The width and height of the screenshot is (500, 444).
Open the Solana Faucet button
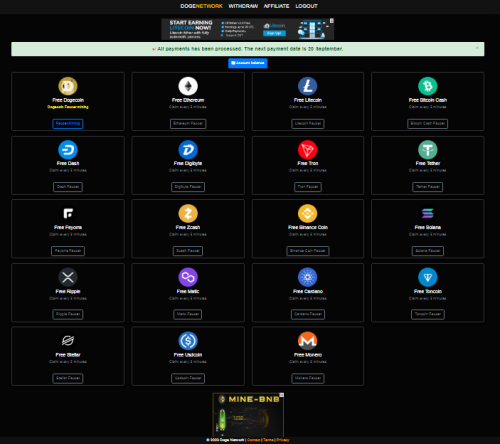(x=428, y=251)
